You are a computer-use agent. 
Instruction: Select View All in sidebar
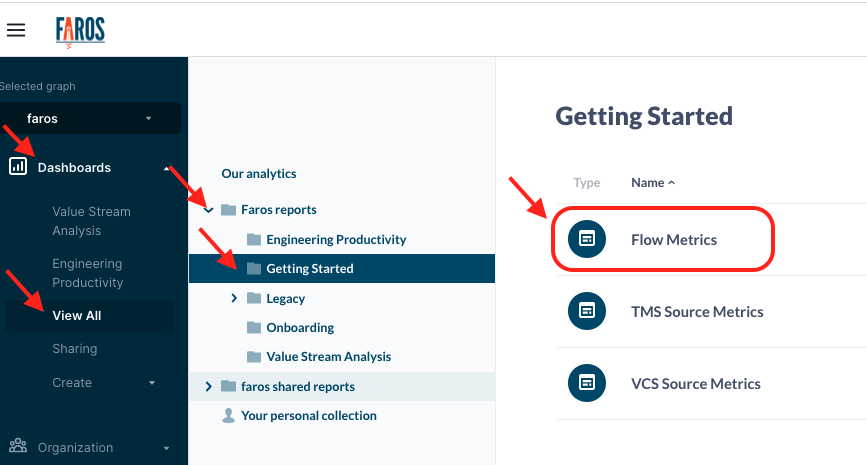(x=77, y=316)
